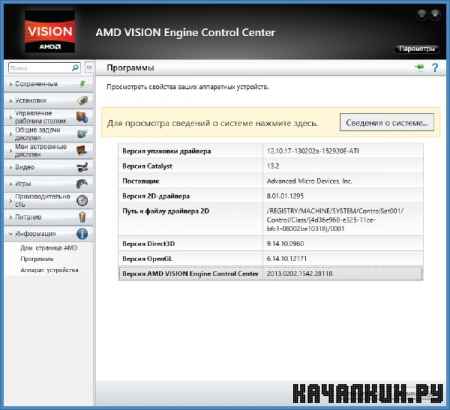The width and height of the screenshot is (450, 410).
Task: Collapse the Информация section
Action: click(x=11, y=234)
